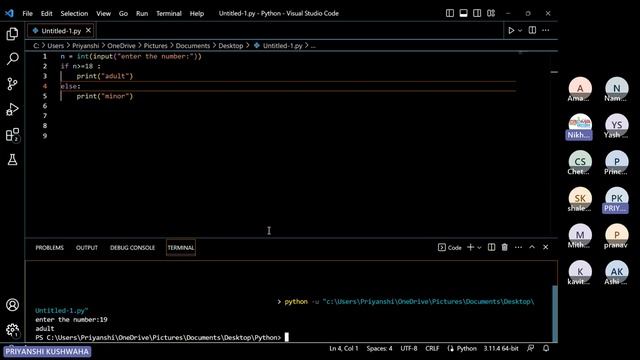
Task: Toggle the secondary side bar layout icon
Action: pos(477,13)
